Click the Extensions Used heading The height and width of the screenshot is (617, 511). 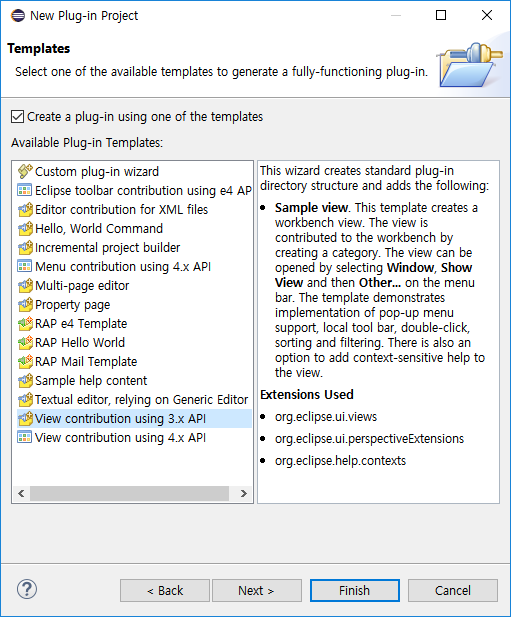click(307, 395)
